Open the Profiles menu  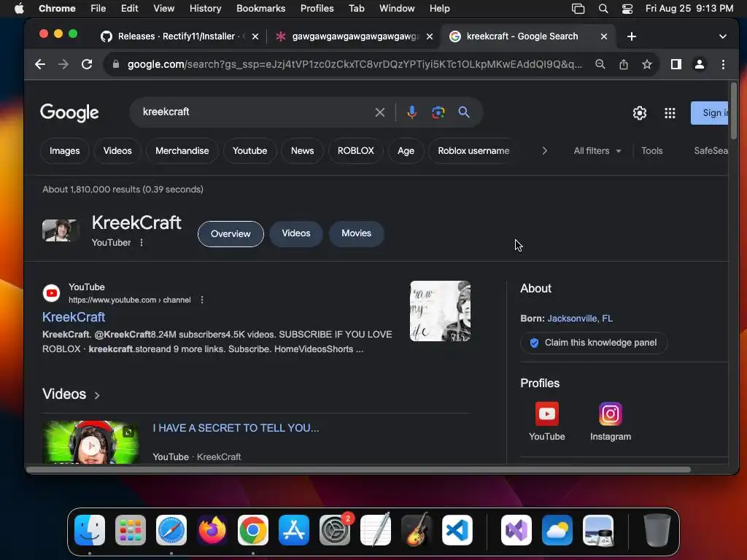317,9
